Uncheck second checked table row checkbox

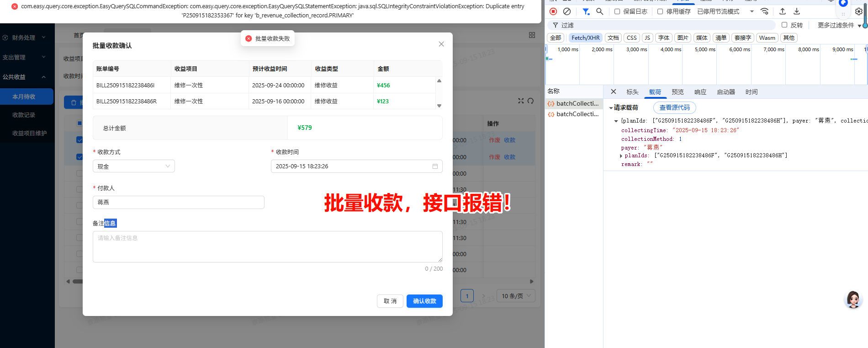pos(79,157)
